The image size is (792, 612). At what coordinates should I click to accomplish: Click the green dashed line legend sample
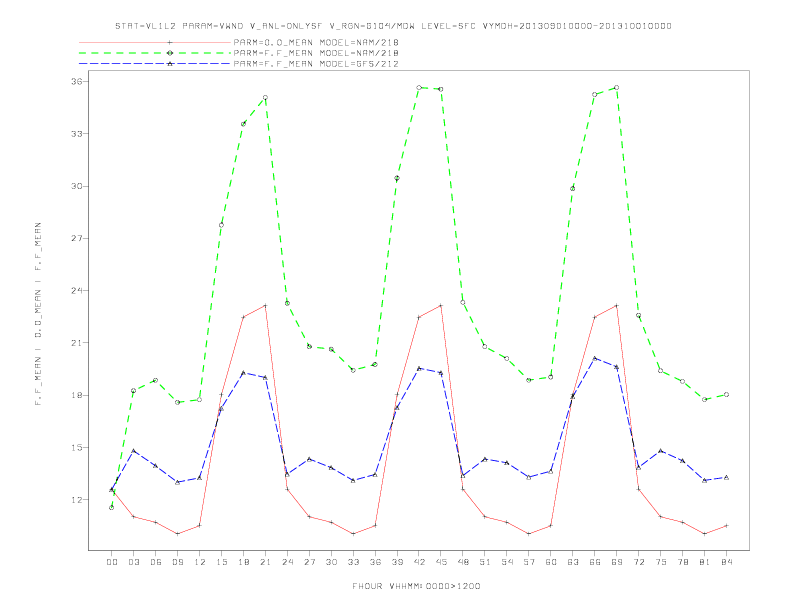[155, 53]
